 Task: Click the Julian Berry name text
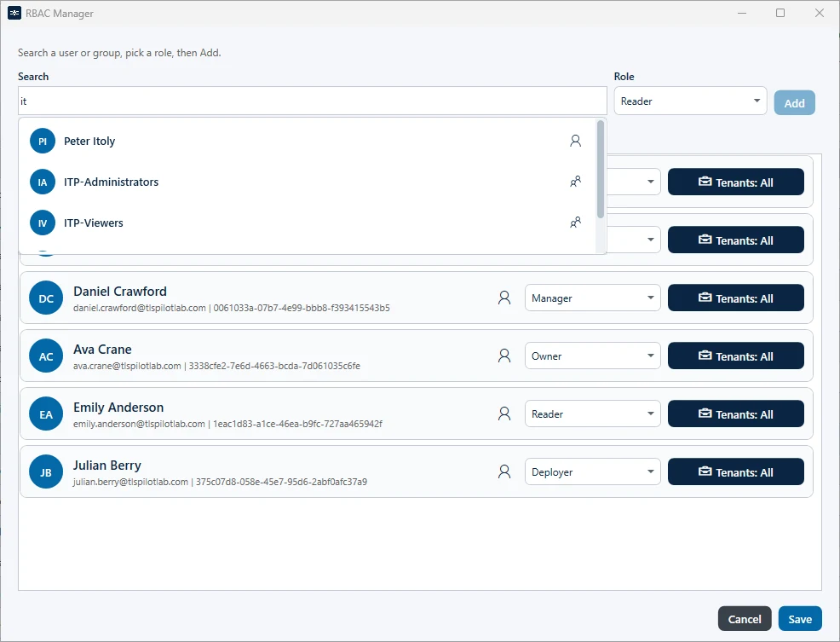point(107,465)
